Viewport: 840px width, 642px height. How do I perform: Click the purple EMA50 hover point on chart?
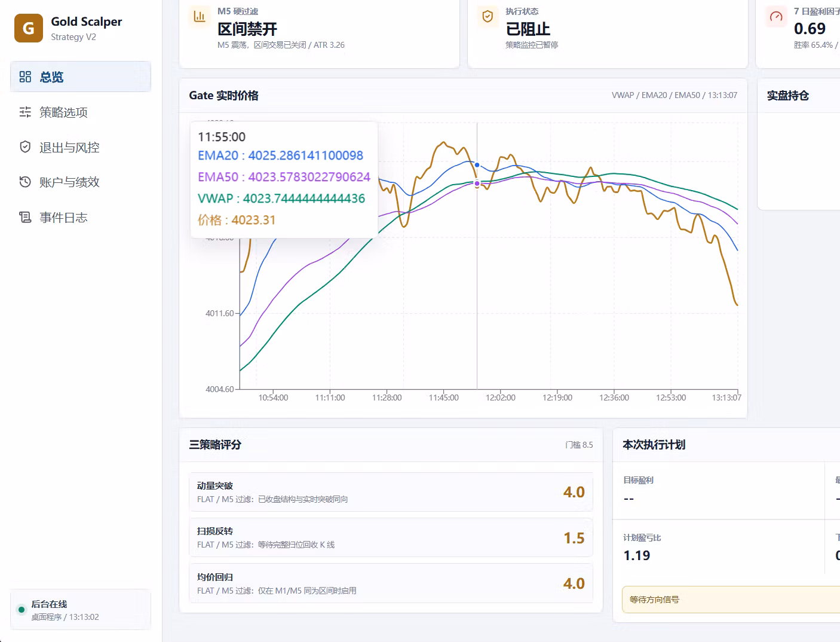point(477,183)
